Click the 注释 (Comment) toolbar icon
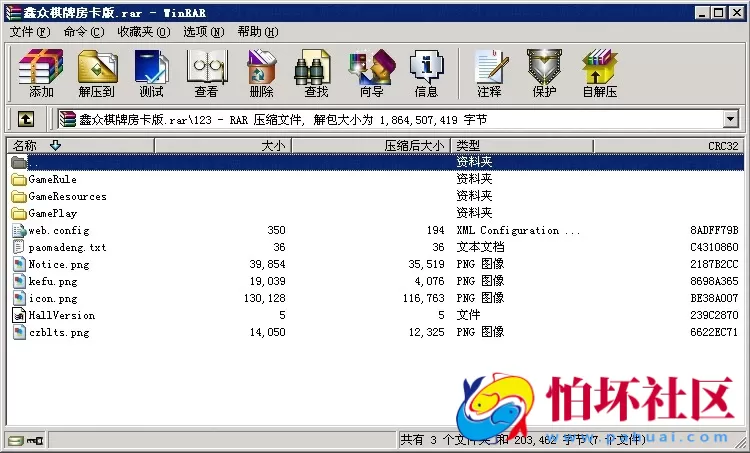This screenshot has height=453, width=750. click(x=491, y=66)
